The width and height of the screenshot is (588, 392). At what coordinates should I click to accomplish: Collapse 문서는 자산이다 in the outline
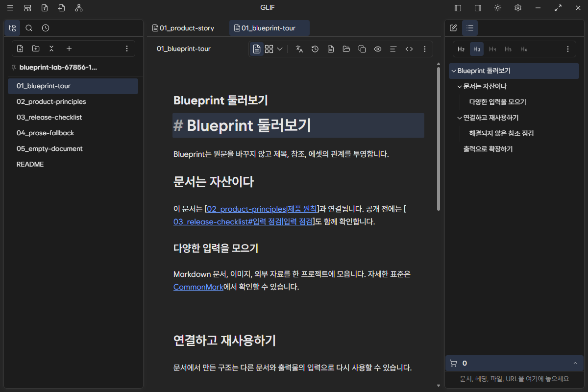point(460,86)
